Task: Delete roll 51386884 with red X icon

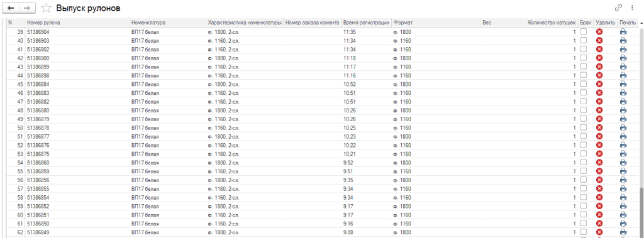Action: point(599,84)
